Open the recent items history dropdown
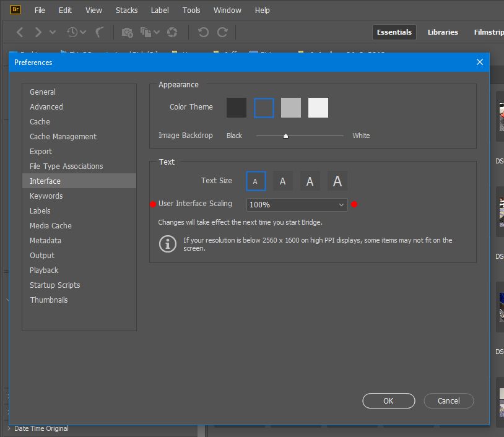 click(74, 32)
